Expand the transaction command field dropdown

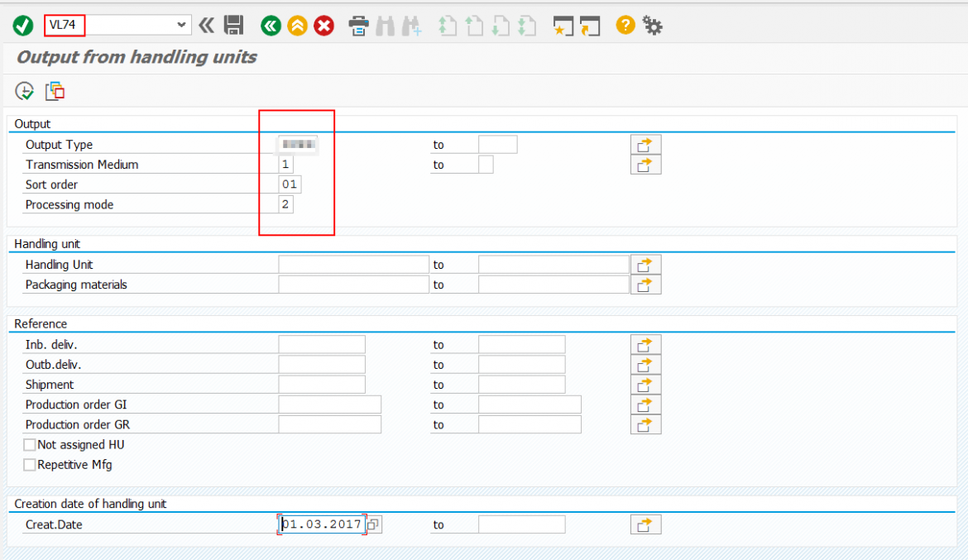[x=182, y=26]
